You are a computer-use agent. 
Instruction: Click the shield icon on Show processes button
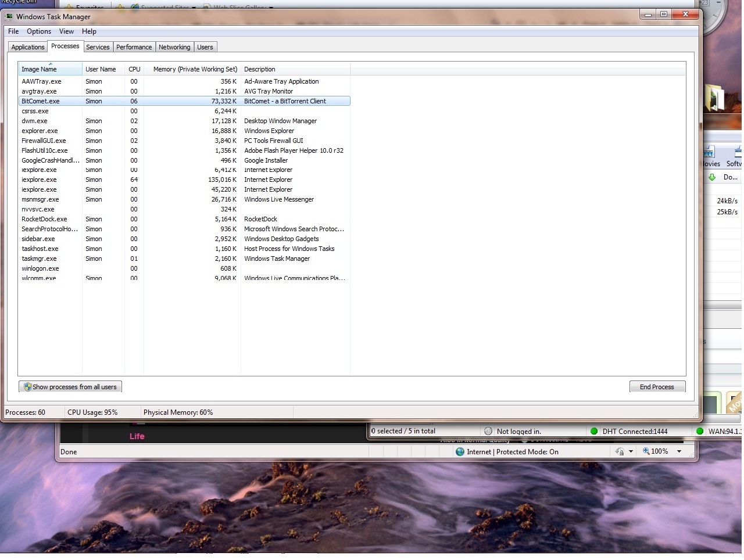pyautogui.click(x=27, y=387)
